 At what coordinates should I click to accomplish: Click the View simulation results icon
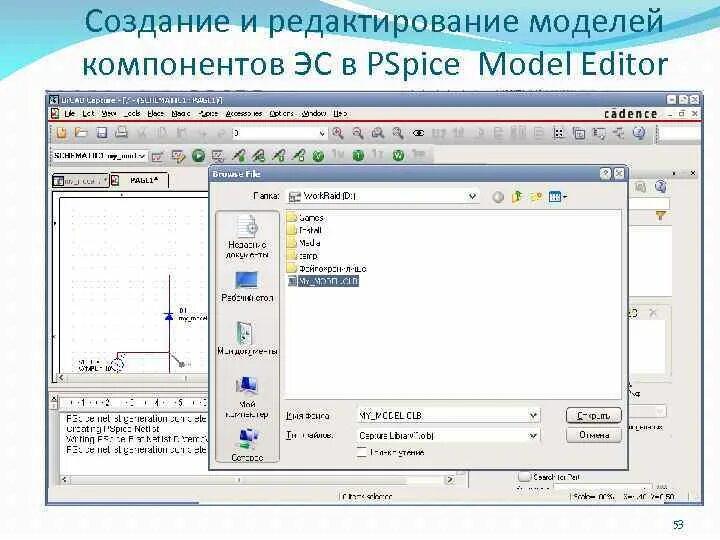218,156
